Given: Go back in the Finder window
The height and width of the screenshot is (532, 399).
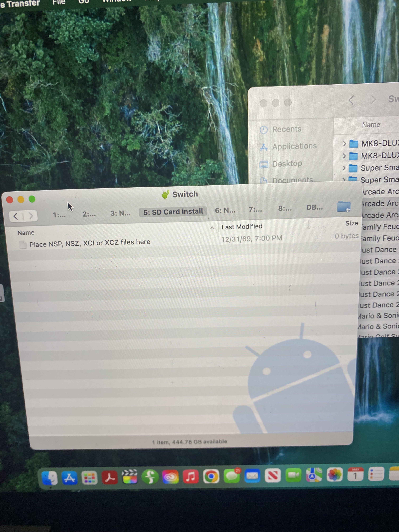Looking at the screenshot, I should (351, 100).
